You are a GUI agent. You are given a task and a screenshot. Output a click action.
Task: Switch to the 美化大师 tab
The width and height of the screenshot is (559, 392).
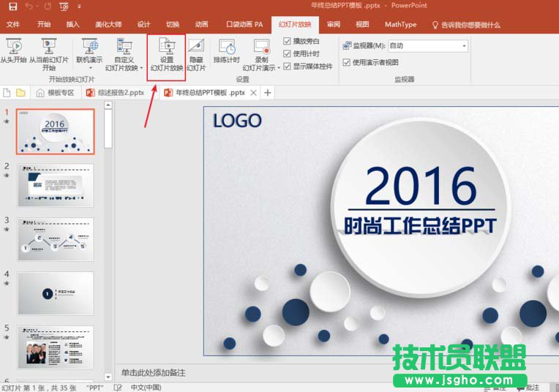pyautogui.click(x=108, y=24)
